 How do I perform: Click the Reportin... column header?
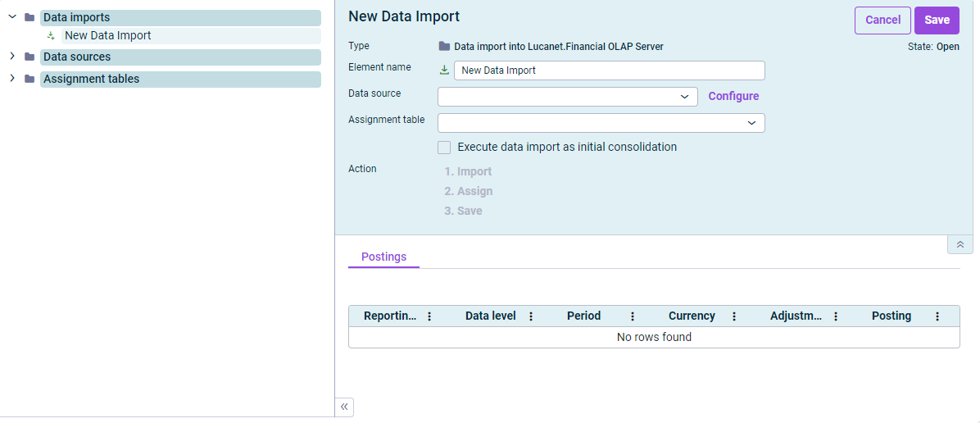[x=390, y=316]
